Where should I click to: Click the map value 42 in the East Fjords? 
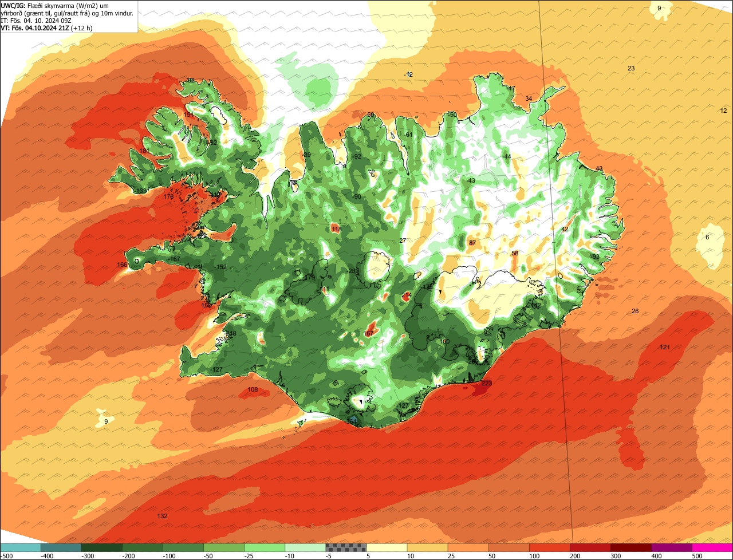565,229
